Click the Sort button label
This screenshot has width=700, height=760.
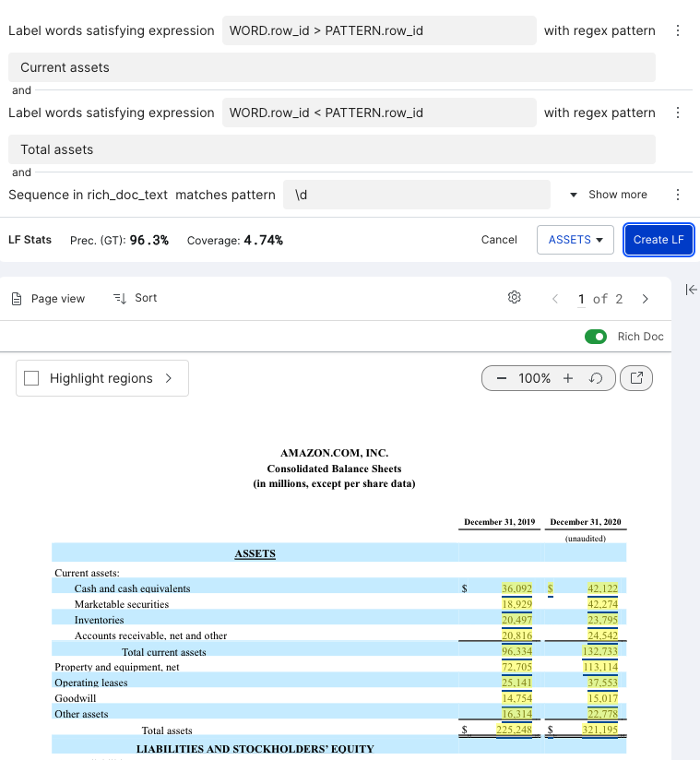pos(146,298)
